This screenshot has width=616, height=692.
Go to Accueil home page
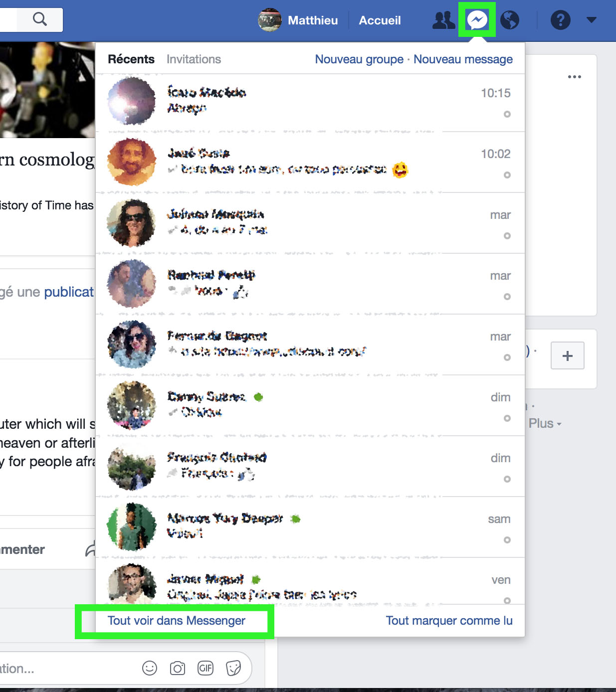click(x=380, y=20)
